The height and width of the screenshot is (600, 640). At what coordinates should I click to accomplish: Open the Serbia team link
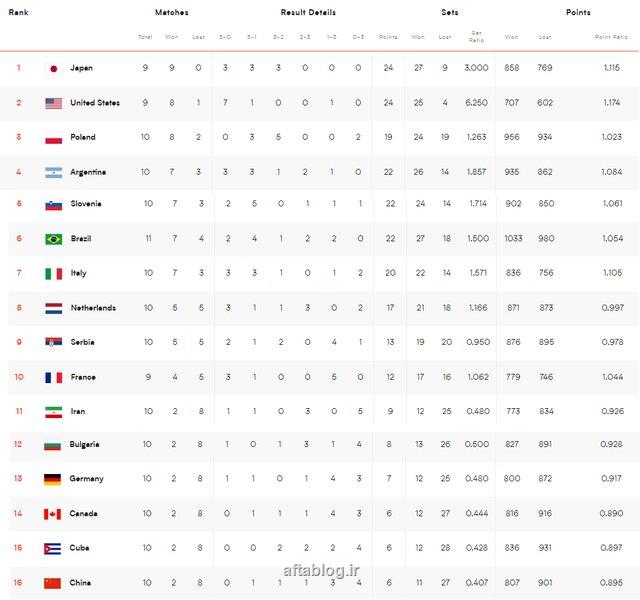click(82, 342)
